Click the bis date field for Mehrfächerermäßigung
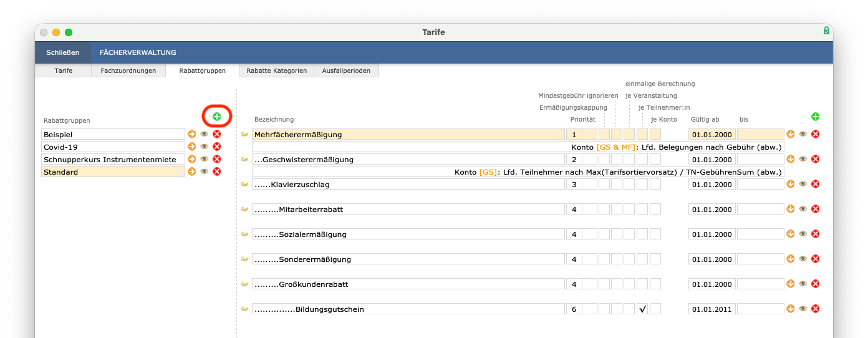This screenshot has height=338, width=868. point(761,134)
